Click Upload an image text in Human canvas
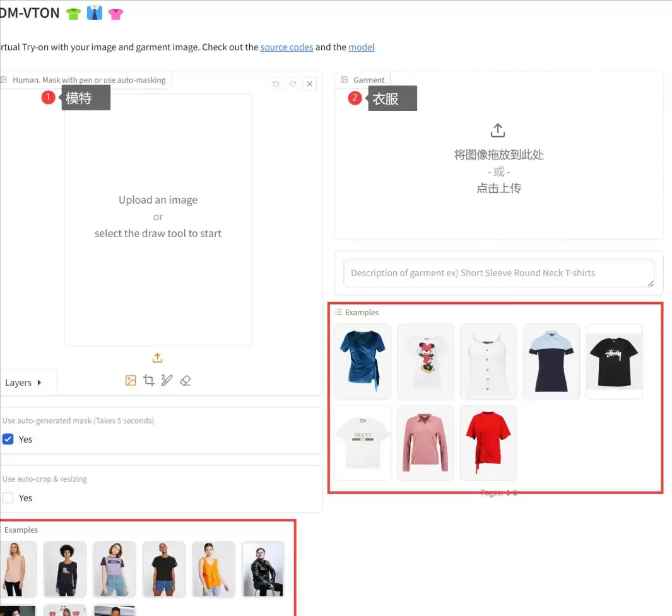Viewport: 672px width, 616px height. click(x=158, y=200)
